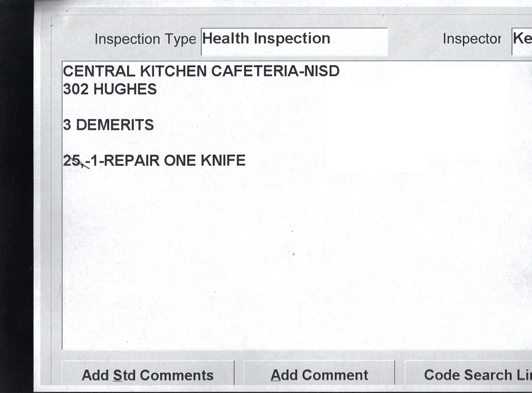The image size is (532, 393).
Task: Click the word "CENTRAL" in comments
Action: [99, 71]
